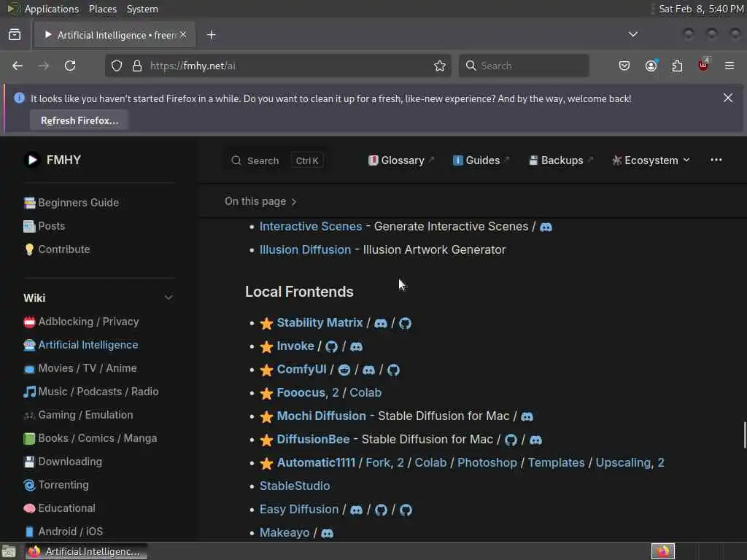The width and height of the screenshot is (747, 560).
Task: Click the tracking protection shield icon
Action: pyautogui.click(x=117, y=66)
